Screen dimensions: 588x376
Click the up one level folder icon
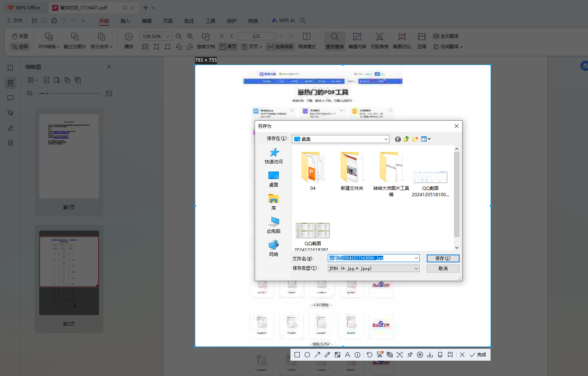click(x=407, y=139)
